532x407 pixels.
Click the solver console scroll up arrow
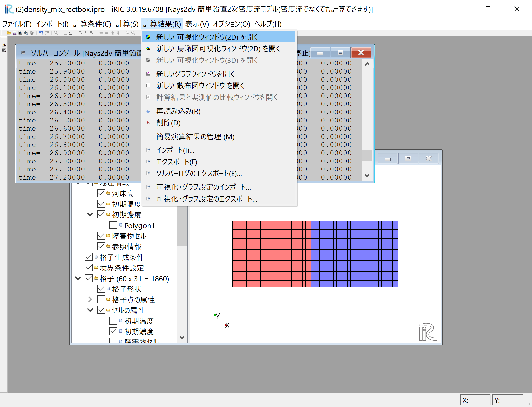coord(367,64)
